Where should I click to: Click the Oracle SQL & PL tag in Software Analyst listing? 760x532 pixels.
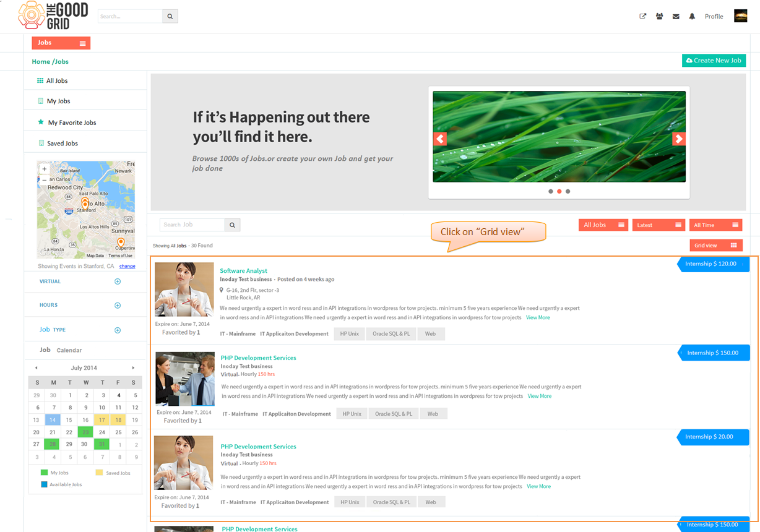[391, 334]
